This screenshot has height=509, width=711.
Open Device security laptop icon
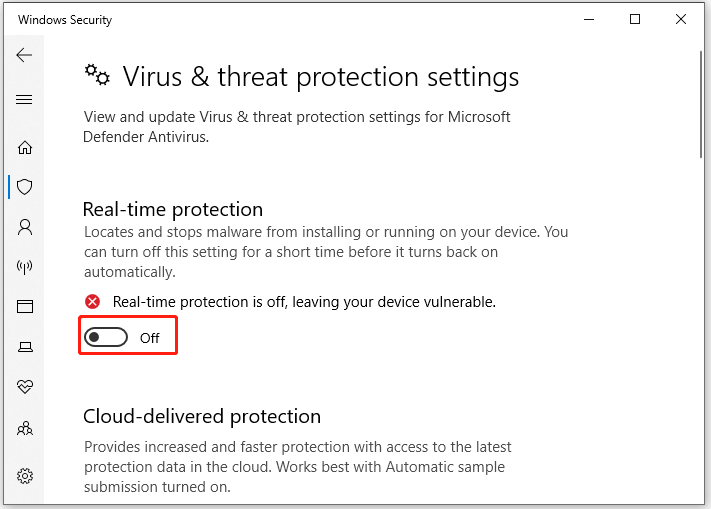click(25, 347)
